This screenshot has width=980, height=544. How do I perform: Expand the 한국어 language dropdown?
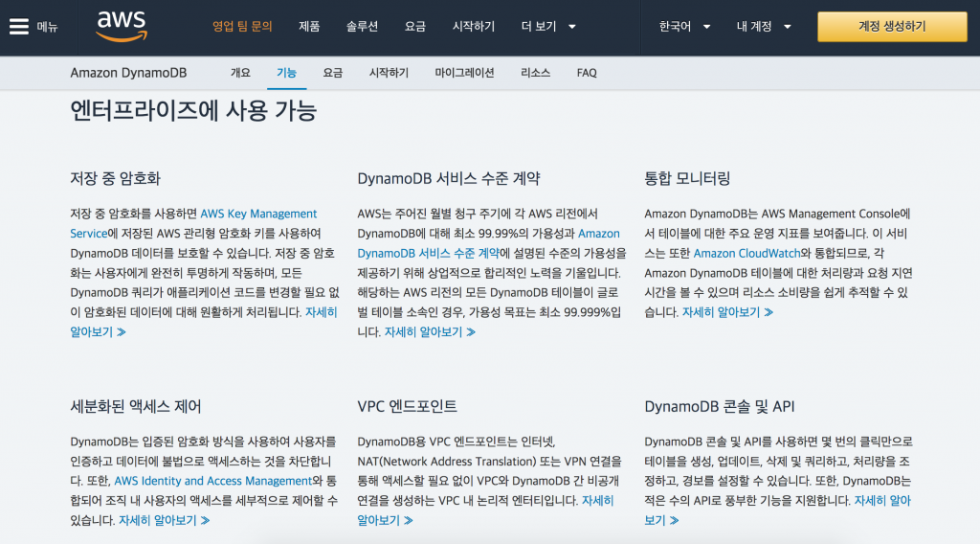point(684,26)
